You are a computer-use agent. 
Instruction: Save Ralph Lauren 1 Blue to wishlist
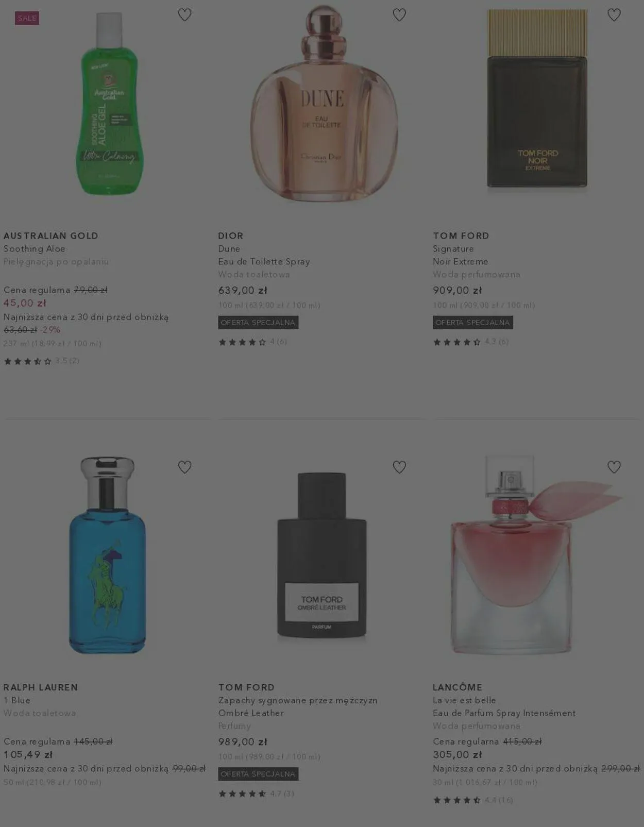click(x=184, y=467)
